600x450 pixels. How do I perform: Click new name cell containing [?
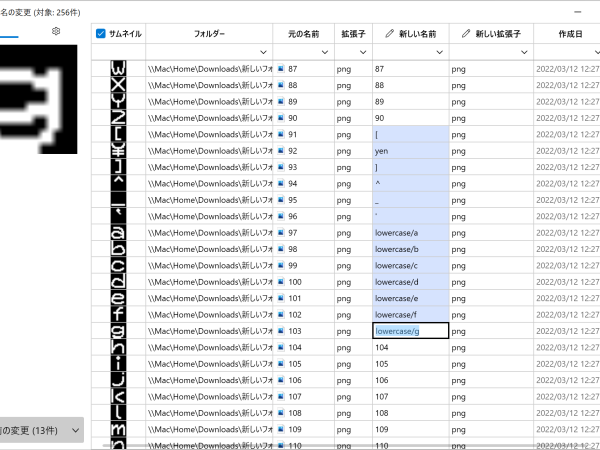click(x=411, y=134)
